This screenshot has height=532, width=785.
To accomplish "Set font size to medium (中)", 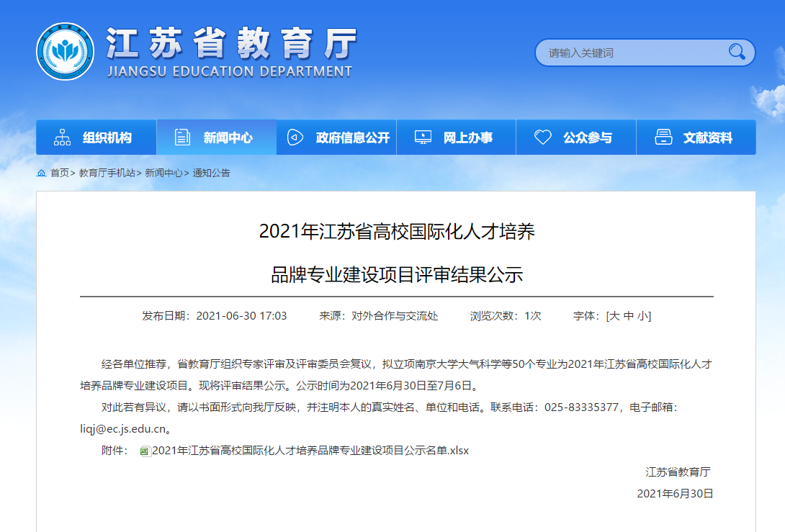I will pyautogui.click(x=629, y=316).
